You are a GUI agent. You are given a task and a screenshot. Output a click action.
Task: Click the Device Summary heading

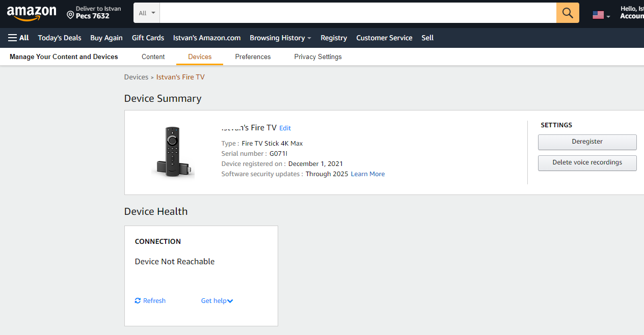point(163,99)
